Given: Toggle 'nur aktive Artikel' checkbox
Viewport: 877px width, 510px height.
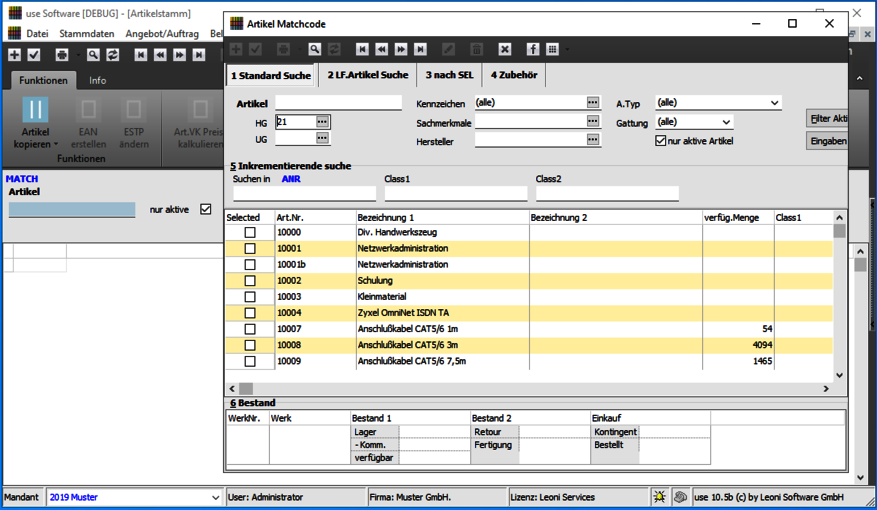Looking at the screenshot, I should click(x=661, y=141).
